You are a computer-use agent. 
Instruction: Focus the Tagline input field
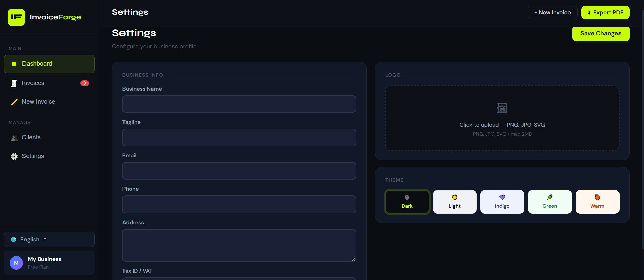(239, 137)
